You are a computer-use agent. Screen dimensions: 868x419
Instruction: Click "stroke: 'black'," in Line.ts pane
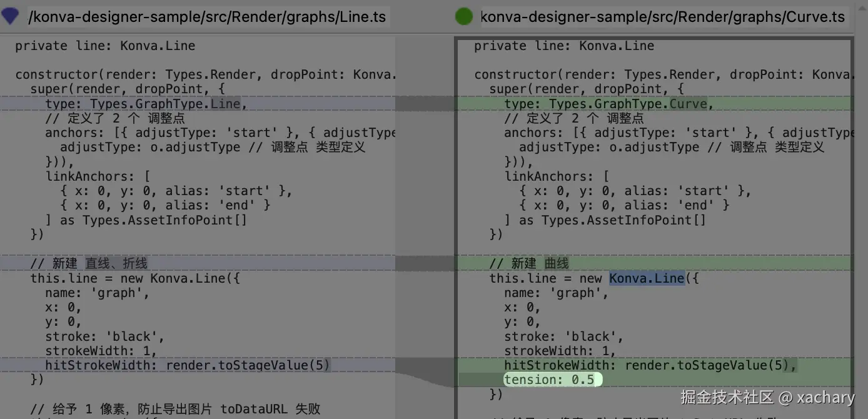tap(105, 336)
